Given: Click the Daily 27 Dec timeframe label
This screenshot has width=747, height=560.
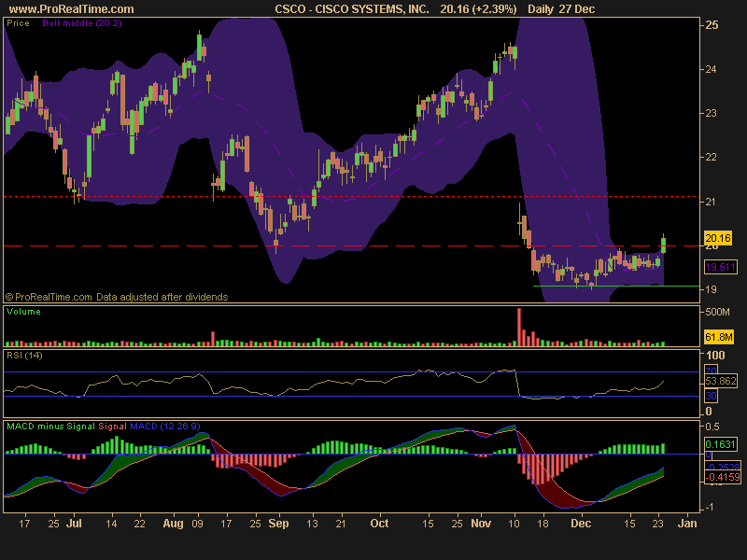Looking at the screenshot, I should click(561, 9).
